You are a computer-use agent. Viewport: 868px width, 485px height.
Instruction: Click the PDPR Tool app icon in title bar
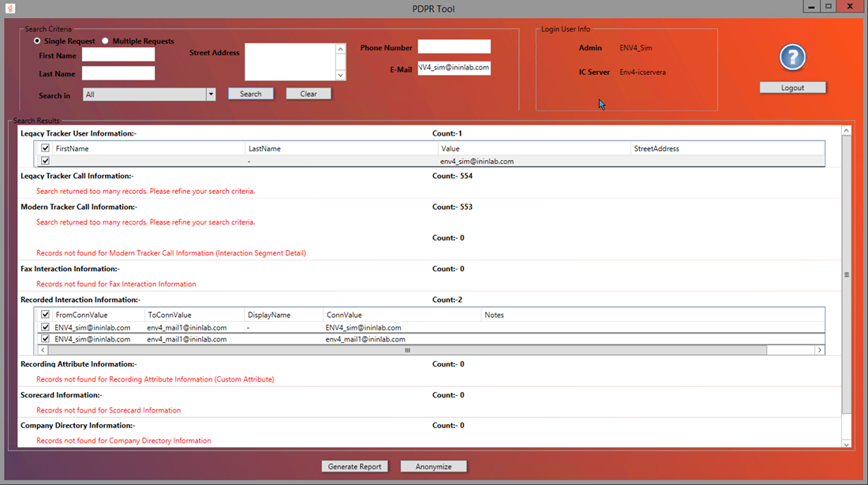pyautogui.click(x=10, y=7)
